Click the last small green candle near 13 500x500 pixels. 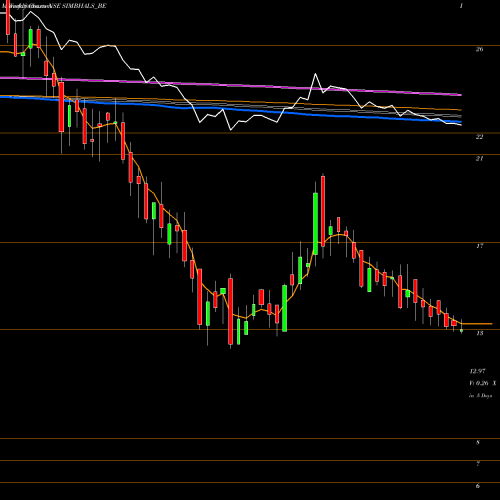pyautogui.click(x=462, y=331)
